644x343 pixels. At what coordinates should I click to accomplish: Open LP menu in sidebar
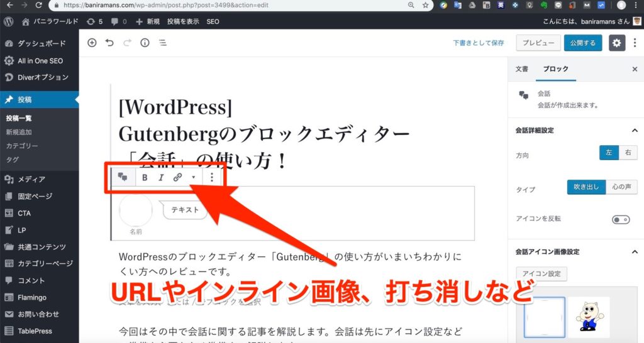(x=40, y=230)
